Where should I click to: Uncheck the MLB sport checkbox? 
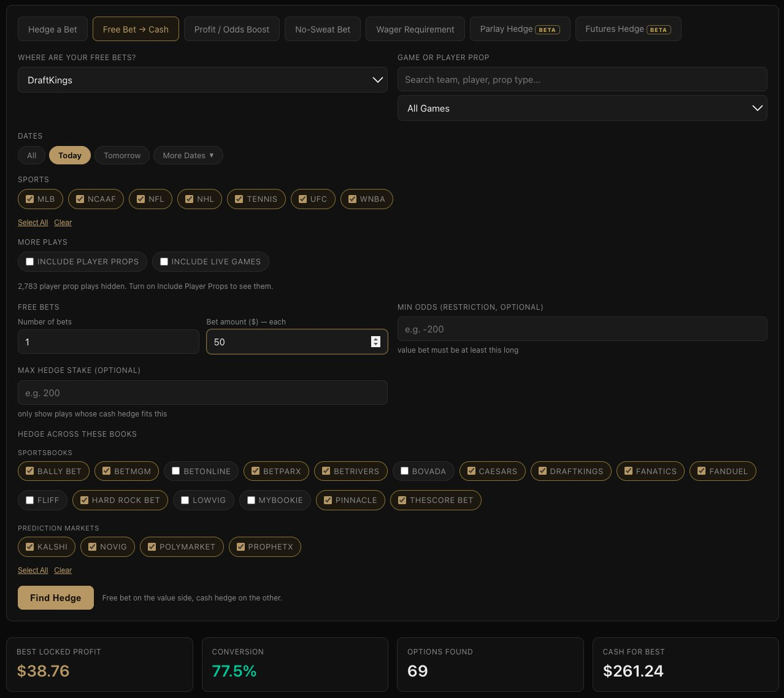pyautogui.click(x=29, y=199)
